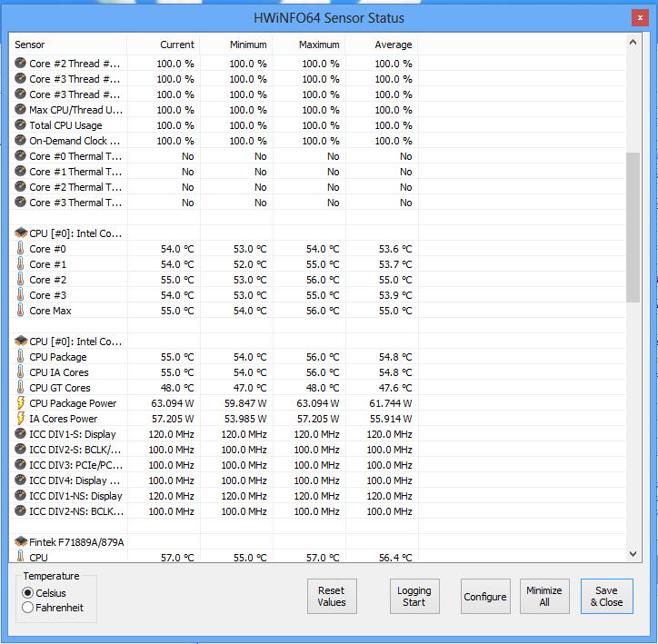Click the lightning icon of IA Cores Power
This screenshot has width=658, height=644.
click(x=20, y=419)
